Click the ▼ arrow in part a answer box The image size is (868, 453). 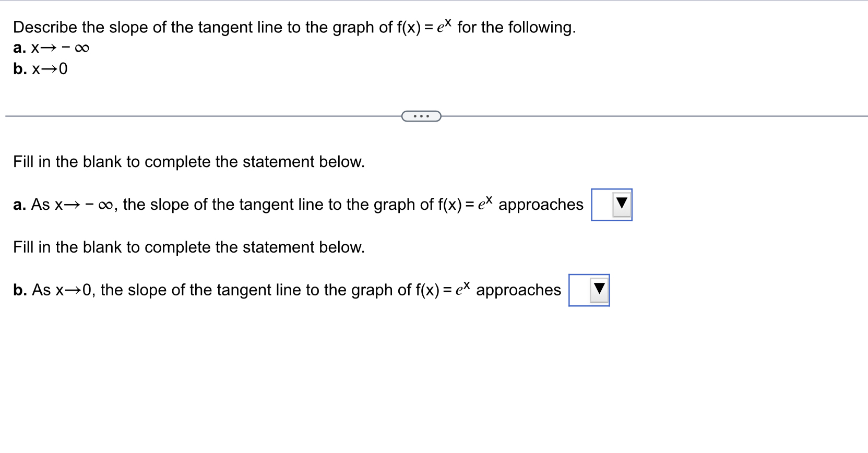pos(621,204)
